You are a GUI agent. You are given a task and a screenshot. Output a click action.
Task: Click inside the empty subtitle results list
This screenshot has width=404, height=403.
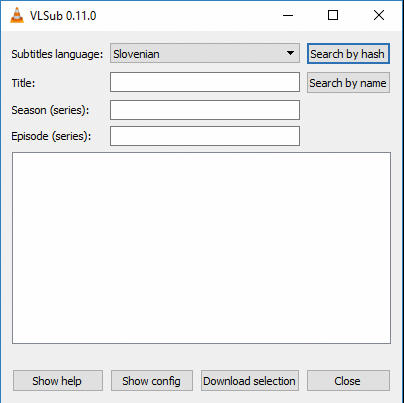[x=201, y=248]
